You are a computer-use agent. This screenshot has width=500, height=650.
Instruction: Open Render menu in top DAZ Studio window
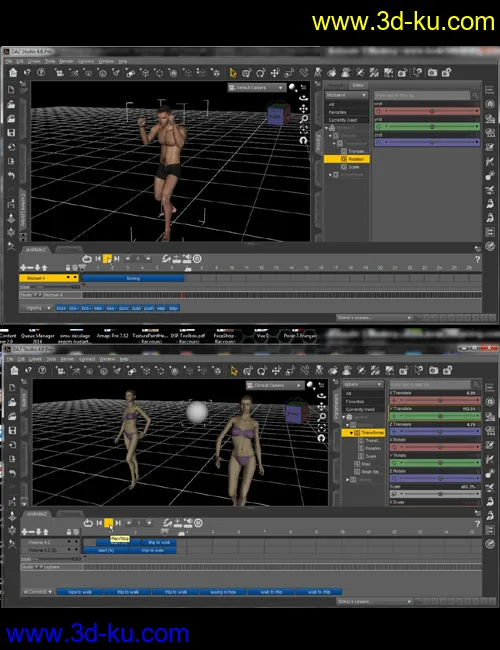coord(66,61)
